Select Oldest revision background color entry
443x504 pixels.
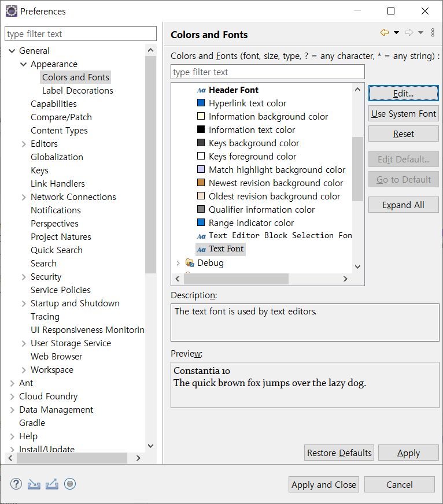coord(275,197)
